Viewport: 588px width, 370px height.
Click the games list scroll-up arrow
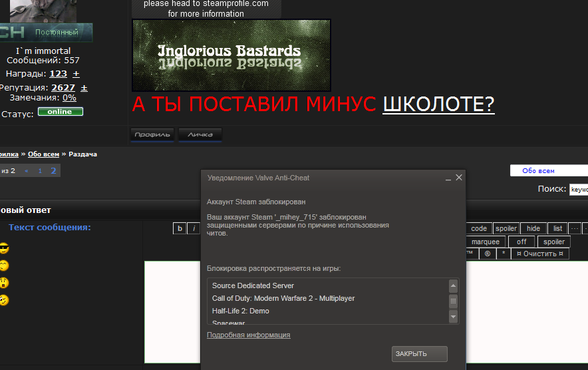[x=453, y=286]
